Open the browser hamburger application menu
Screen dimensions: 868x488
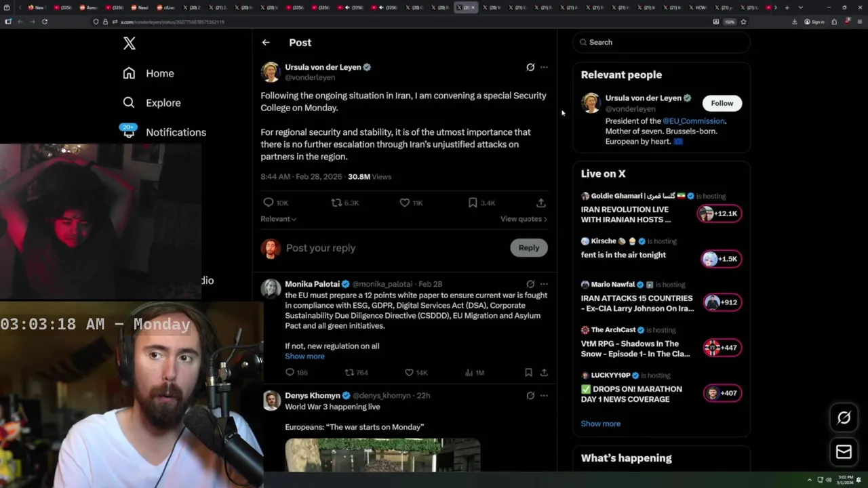coord(859,22)
